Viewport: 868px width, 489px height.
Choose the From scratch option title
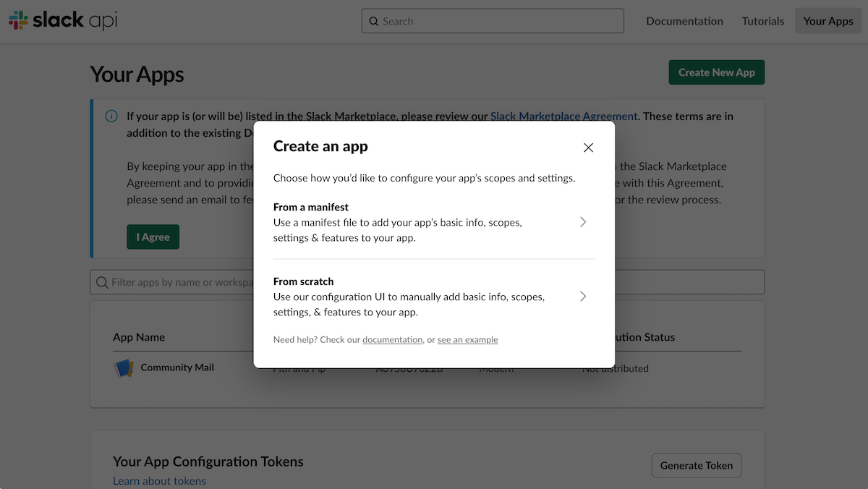point(303,281)
